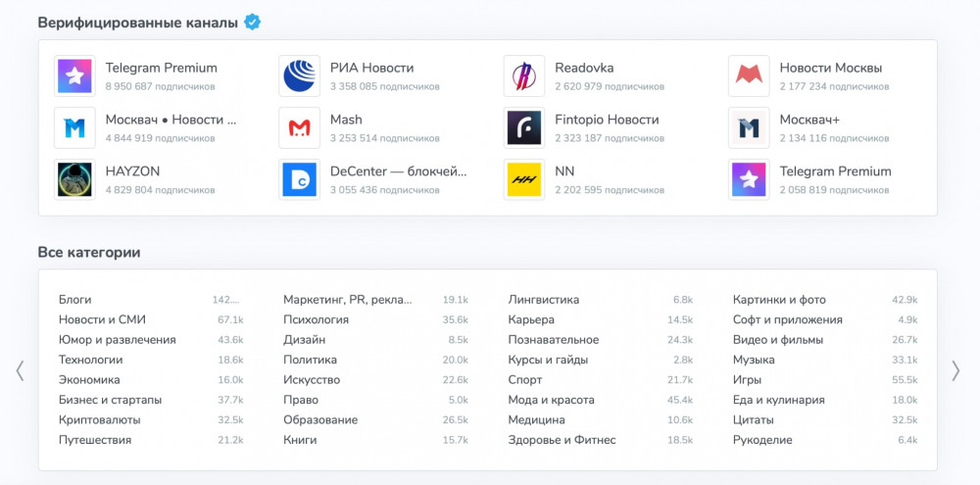Image resolution: width=980 pixels, height=485 pixels.
Task: Browse the Игры category
Action: 747,379
